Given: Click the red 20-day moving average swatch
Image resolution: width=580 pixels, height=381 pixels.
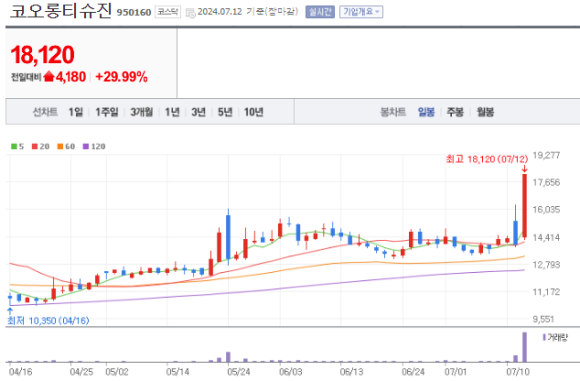Looking at the screenshot, I should point(35,146).
